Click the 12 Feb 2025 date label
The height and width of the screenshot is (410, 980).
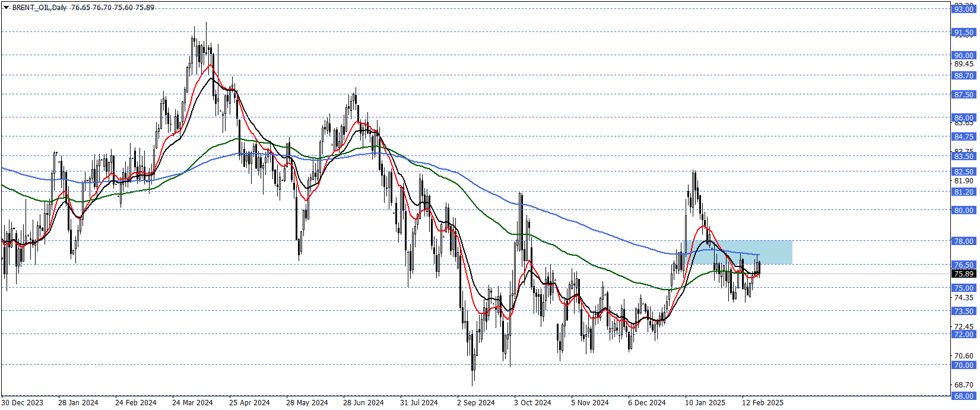click(x=763, y=402)
